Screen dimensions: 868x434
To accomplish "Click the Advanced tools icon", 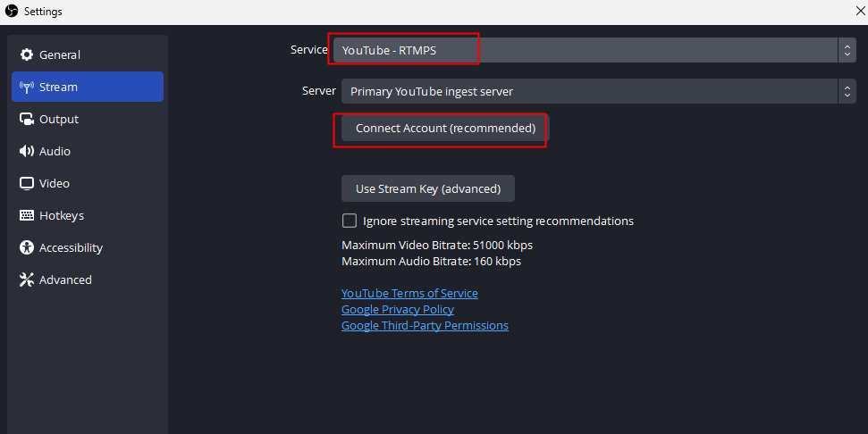I will click(27, 280).
